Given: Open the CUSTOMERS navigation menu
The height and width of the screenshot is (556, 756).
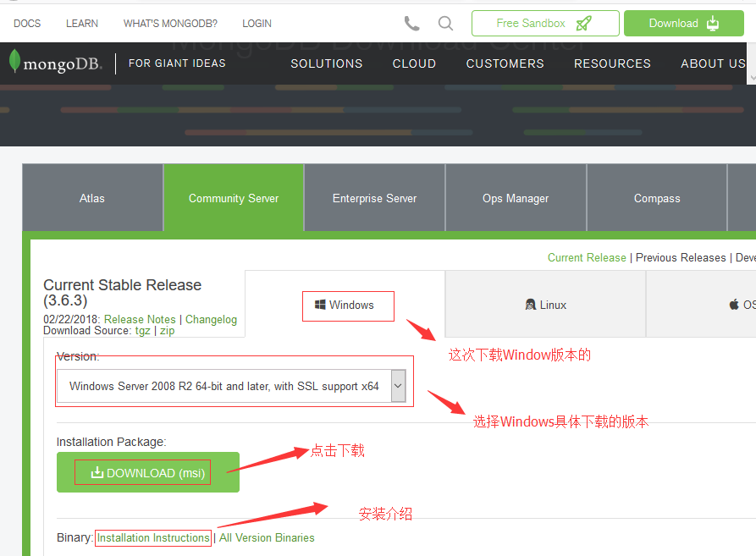Looking at the screenshot, I should pyautogui.click(x=505, y=63).
